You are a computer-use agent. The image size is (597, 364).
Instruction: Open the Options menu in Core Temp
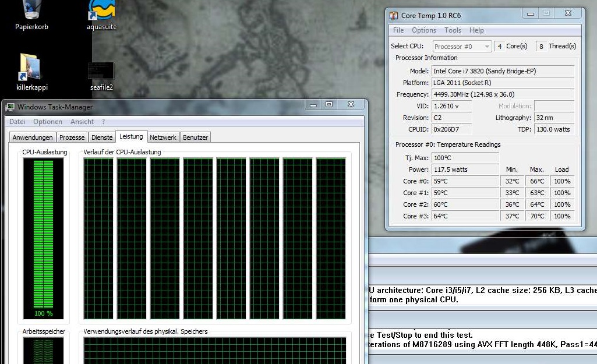424,30
